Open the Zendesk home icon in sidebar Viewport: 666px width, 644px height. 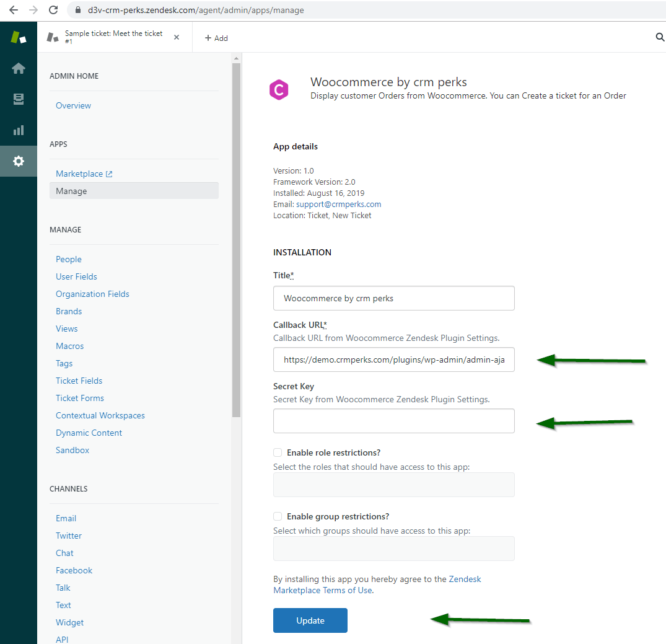pyautogui.click(x=19, y=68)
